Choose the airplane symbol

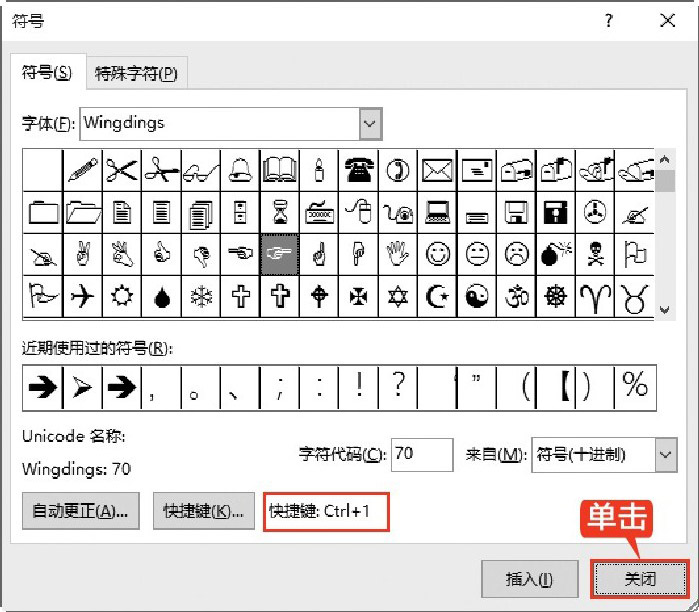click(x=82, y=297)
